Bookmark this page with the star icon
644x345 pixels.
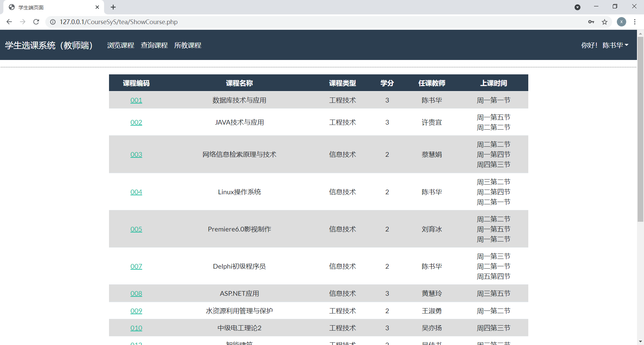pos(604,22)
